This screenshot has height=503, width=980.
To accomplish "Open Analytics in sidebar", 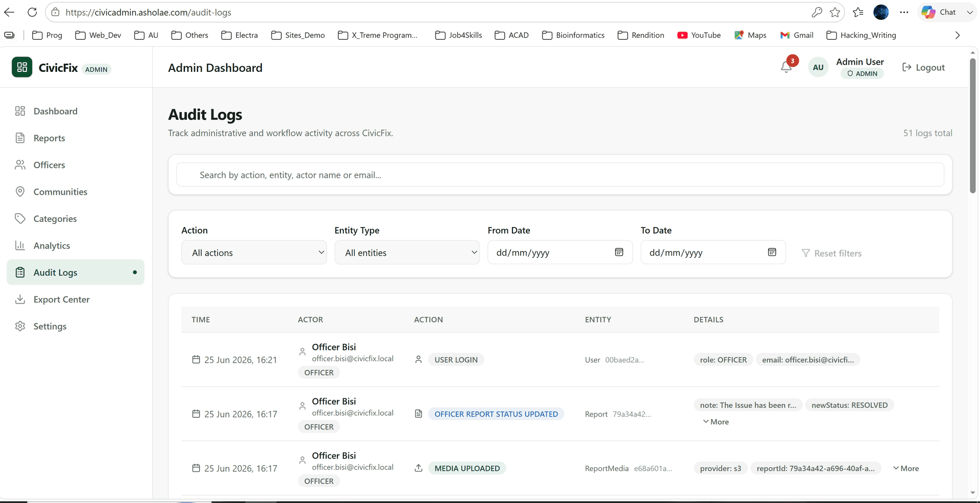I will pos(76,245).
